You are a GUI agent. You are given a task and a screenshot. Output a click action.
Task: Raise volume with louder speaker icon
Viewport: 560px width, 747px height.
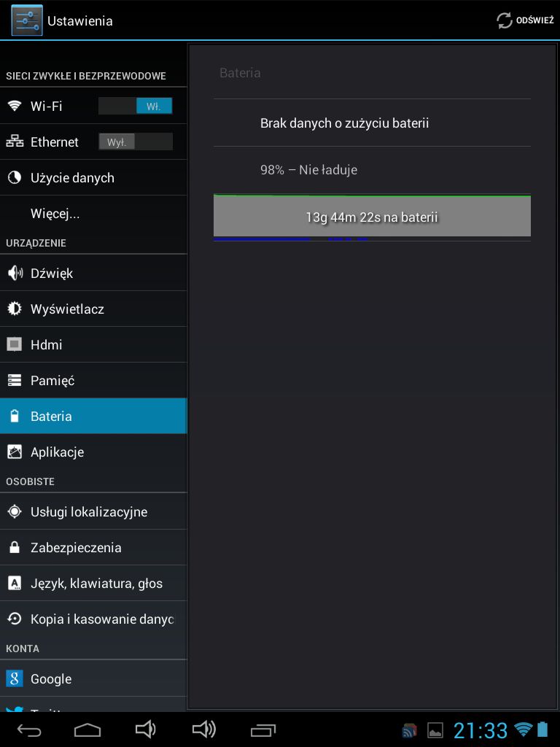(204, 729)
